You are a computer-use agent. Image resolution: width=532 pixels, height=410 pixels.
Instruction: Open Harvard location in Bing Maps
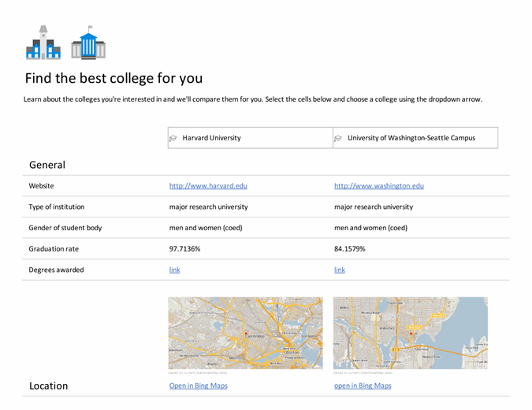point(198,386)
